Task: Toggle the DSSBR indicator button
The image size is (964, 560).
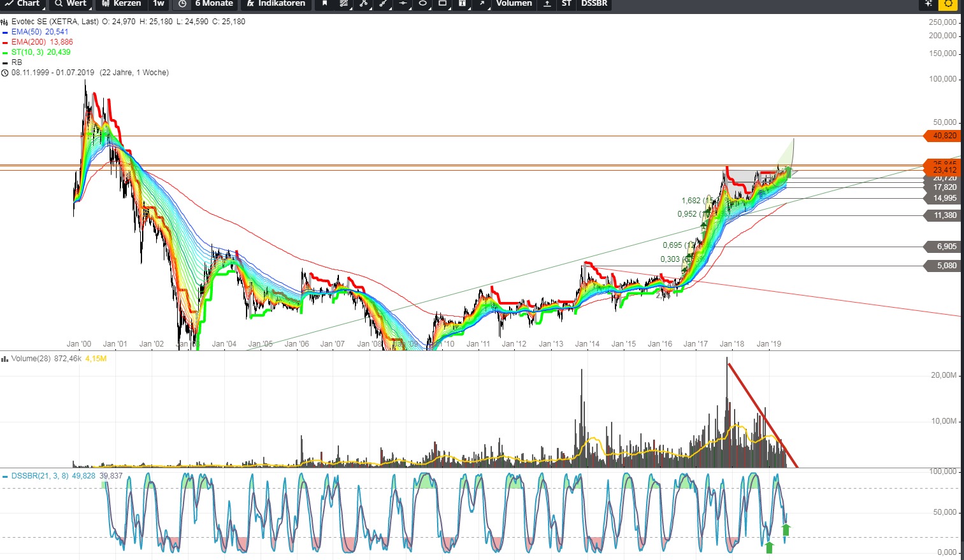Action: 594,4
